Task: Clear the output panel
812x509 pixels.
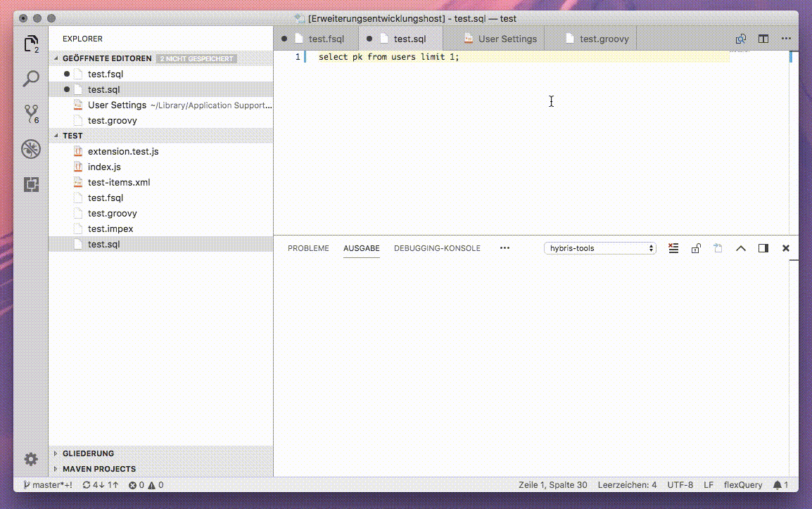Action: click(673, 248)
